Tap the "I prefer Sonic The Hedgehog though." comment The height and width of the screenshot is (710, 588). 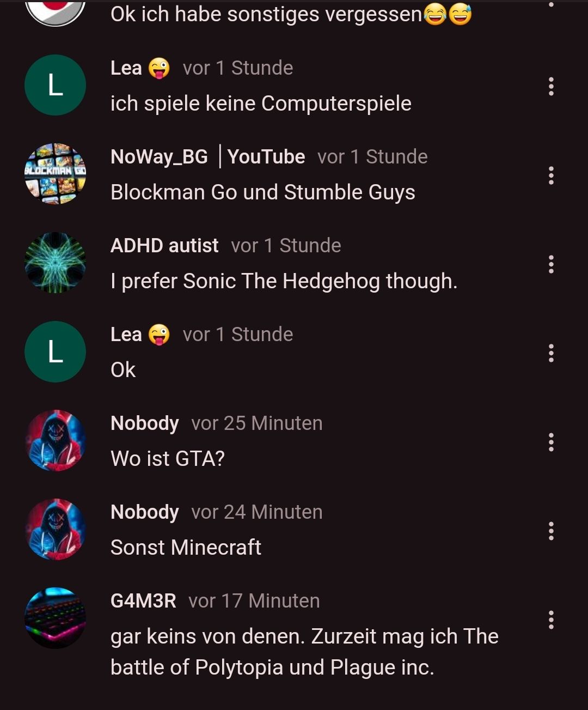(x=284, y=281)
